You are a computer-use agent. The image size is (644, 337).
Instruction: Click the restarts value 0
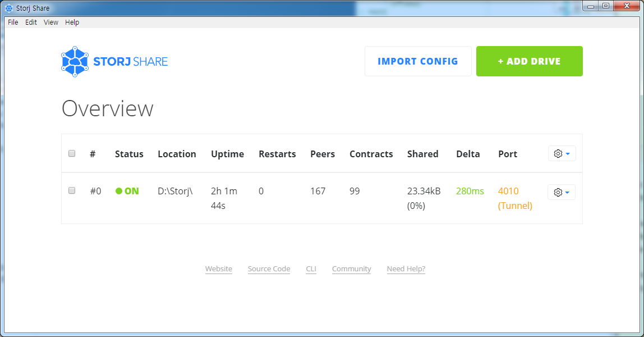261,191
